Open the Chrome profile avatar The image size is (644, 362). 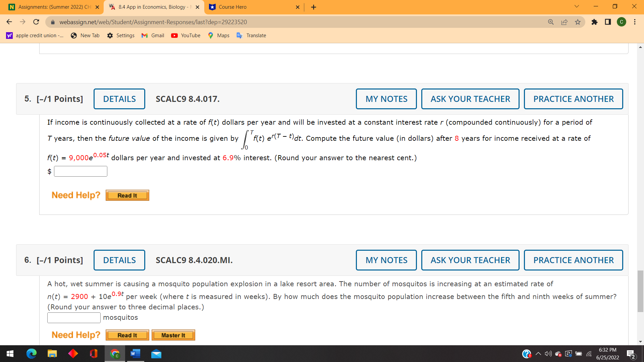pyautogui.click(x=622, y=22)
